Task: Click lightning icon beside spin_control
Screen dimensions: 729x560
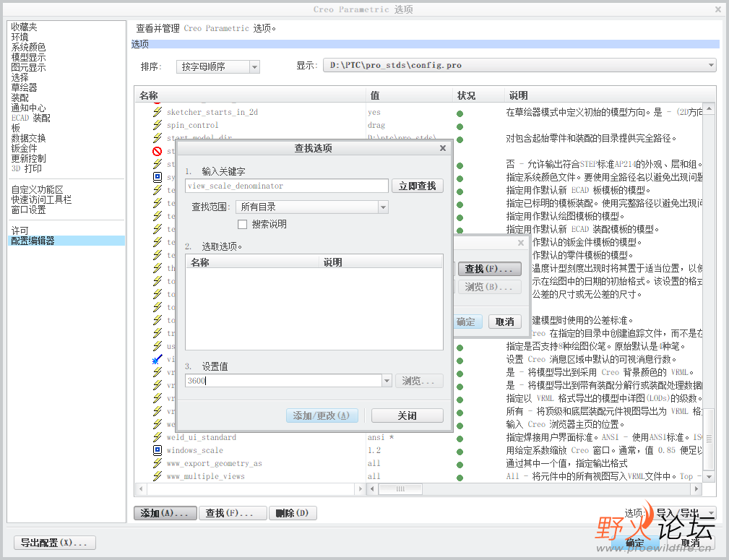Action: [x=158, y=125]
